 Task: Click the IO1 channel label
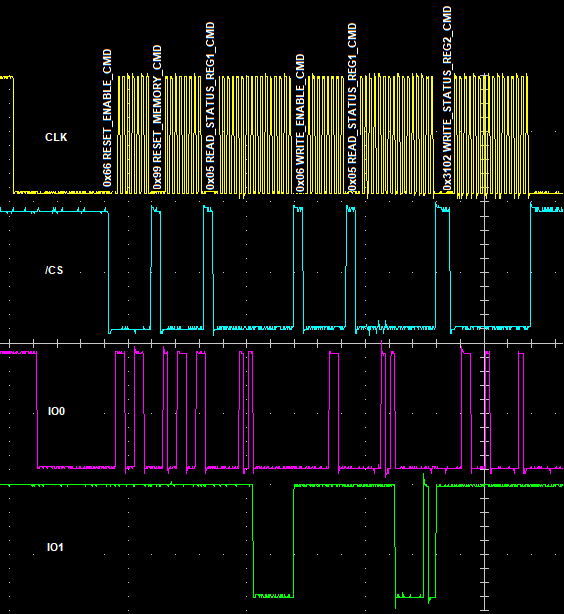point(55,547)
